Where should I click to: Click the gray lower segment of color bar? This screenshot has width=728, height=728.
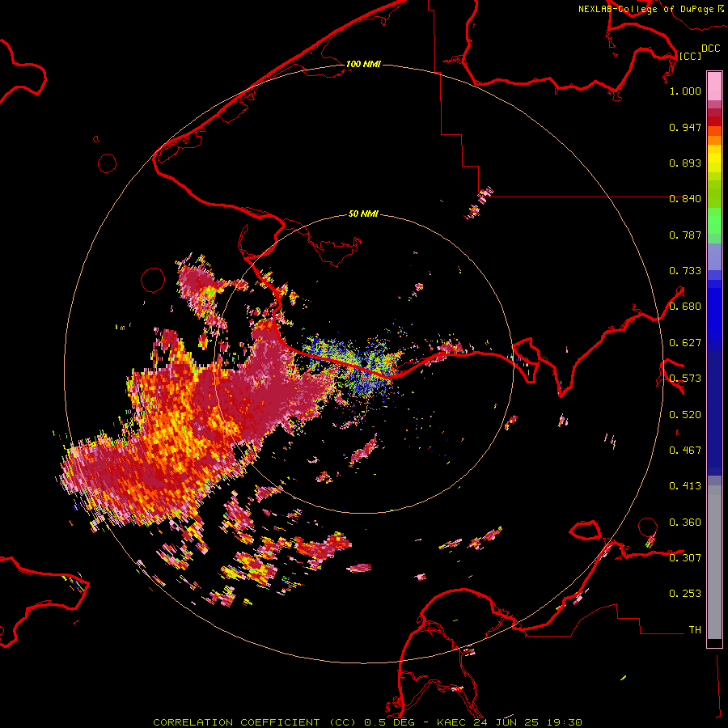point(714,562)
